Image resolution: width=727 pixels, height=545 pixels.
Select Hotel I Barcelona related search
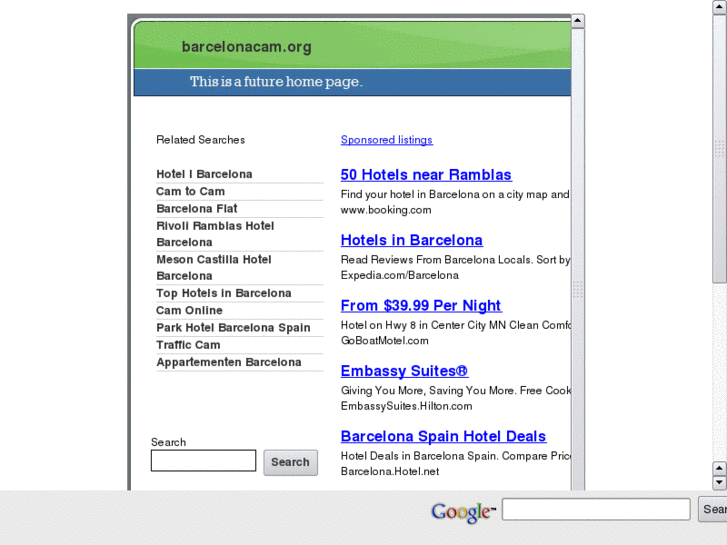(x=204, y=174)
